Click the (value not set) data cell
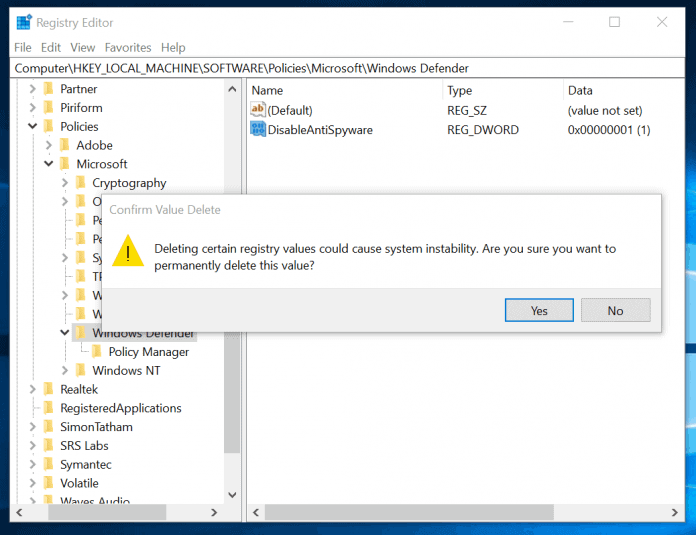 tap(605, 110)
